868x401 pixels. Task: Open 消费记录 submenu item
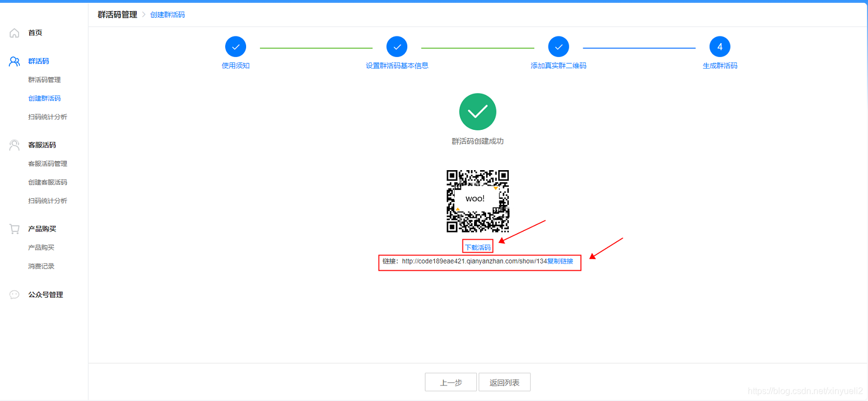point(41,266)
